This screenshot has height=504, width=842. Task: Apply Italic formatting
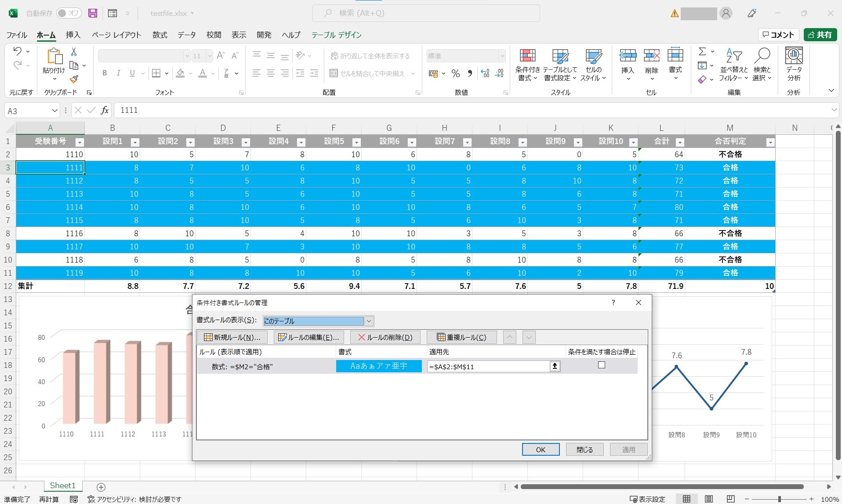118,73
